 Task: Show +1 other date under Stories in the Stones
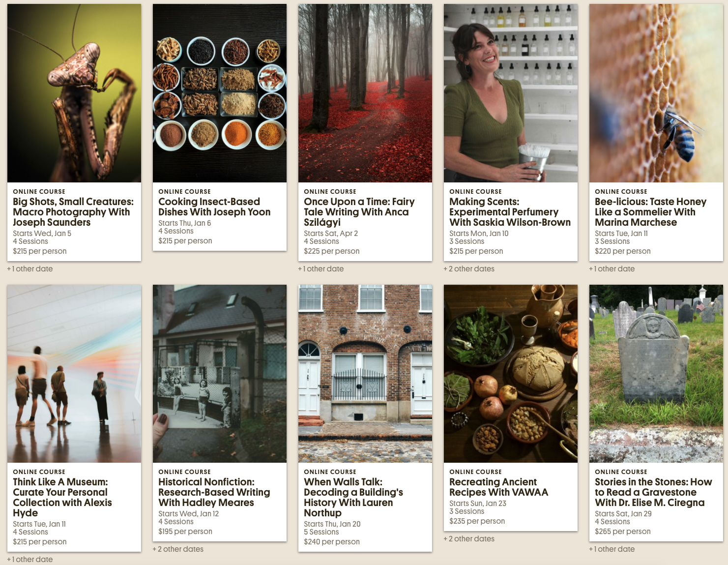point(612,549)
